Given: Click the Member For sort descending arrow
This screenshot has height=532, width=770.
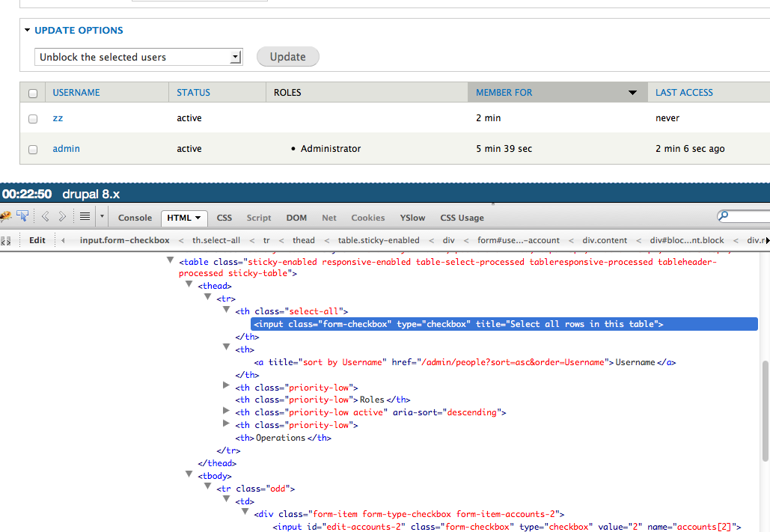Looking at the screenshot, I should click(x=632, y=93).
